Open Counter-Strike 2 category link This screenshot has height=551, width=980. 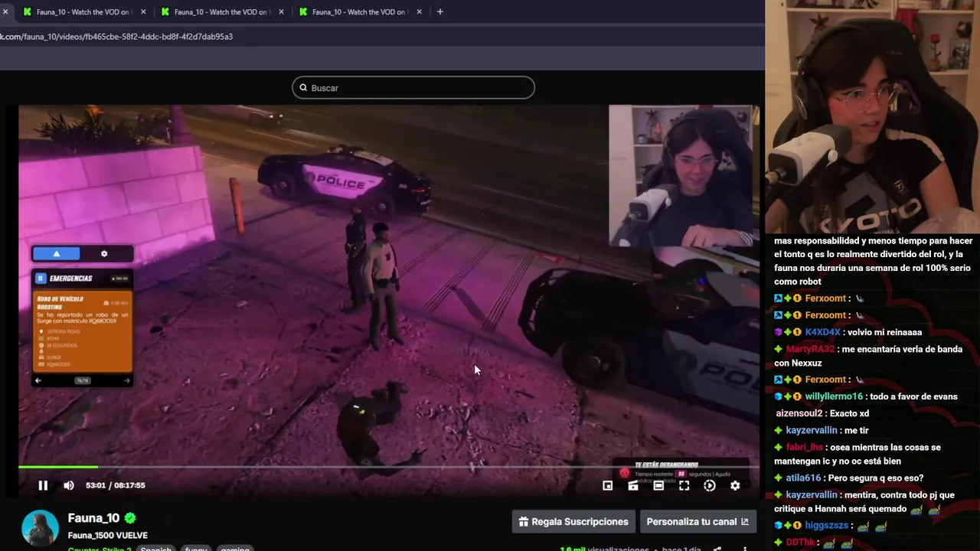100,549
